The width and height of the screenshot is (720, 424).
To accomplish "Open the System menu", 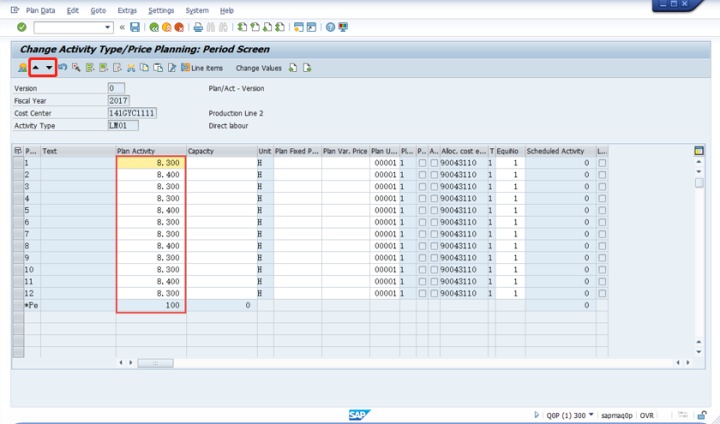I will [197, 10].
